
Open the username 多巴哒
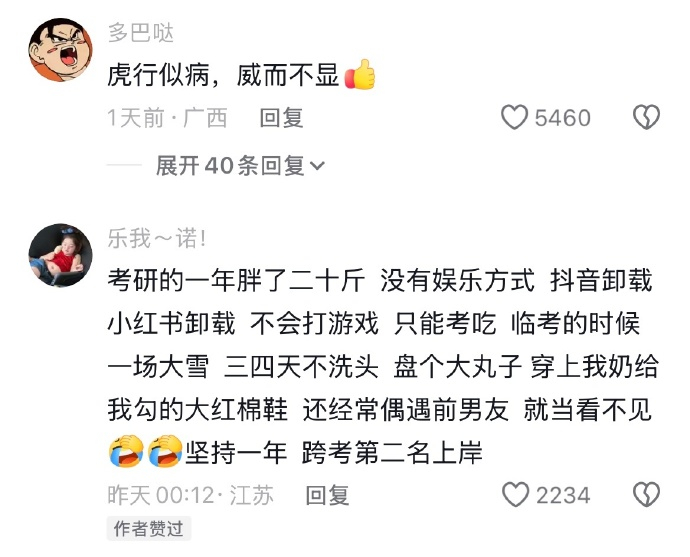pos(141,33)
